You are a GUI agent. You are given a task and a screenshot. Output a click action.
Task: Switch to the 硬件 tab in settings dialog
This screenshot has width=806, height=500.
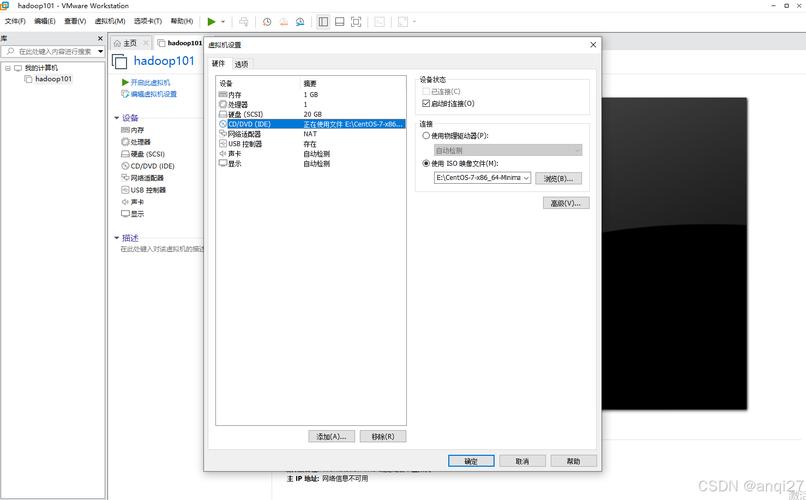218,63
